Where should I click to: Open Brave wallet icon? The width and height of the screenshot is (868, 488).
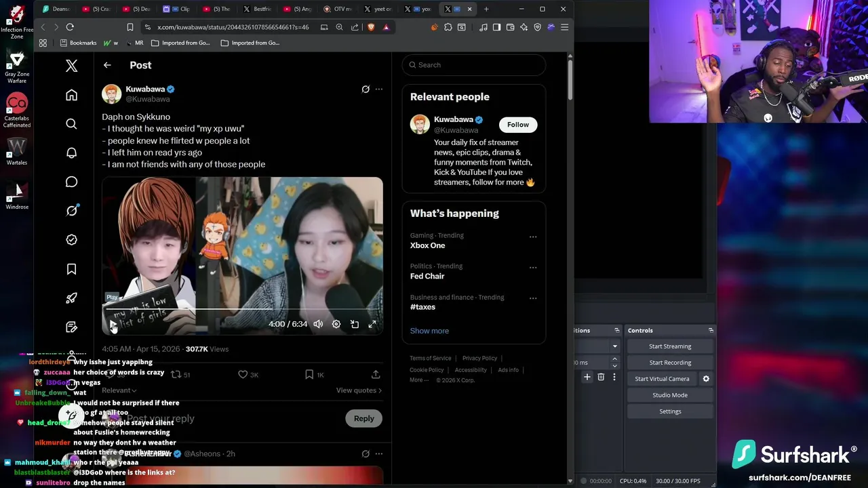click(510, 27)
